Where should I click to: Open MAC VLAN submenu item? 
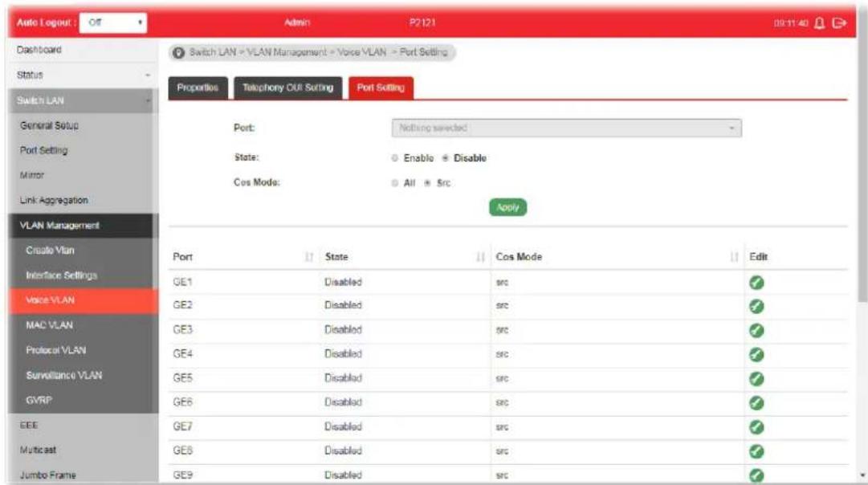point(81,325)
